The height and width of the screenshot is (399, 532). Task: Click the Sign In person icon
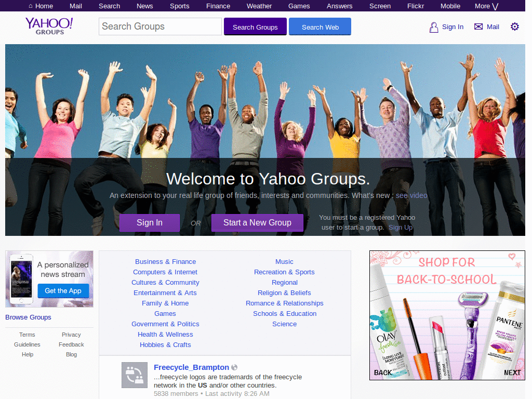click(434, 27)
